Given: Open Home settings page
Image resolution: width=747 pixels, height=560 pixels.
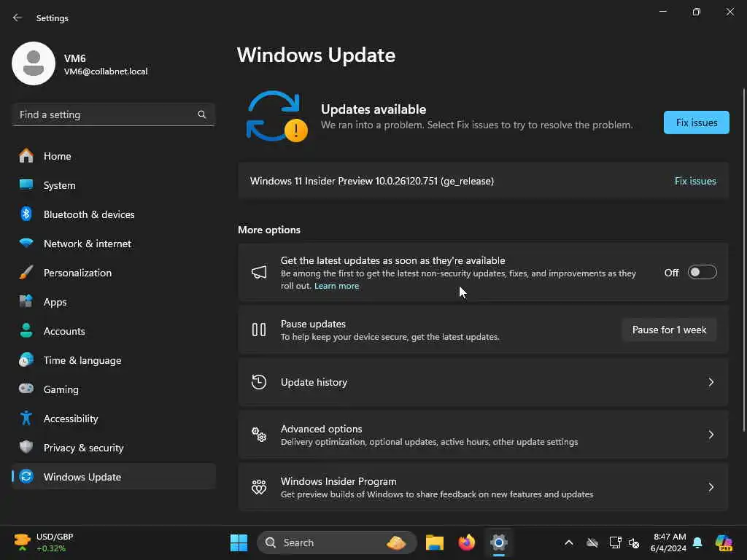Looking at the screenshot, I should point(113,156).
